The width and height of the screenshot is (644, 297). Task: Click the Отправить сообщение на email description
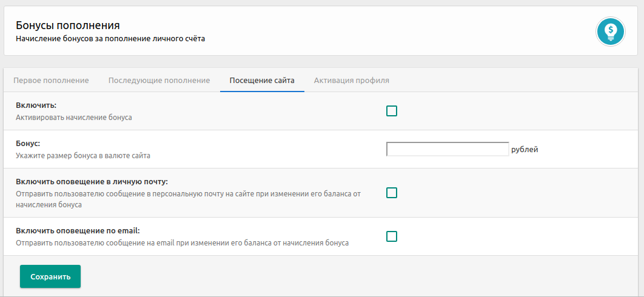[x=182, y=243]
